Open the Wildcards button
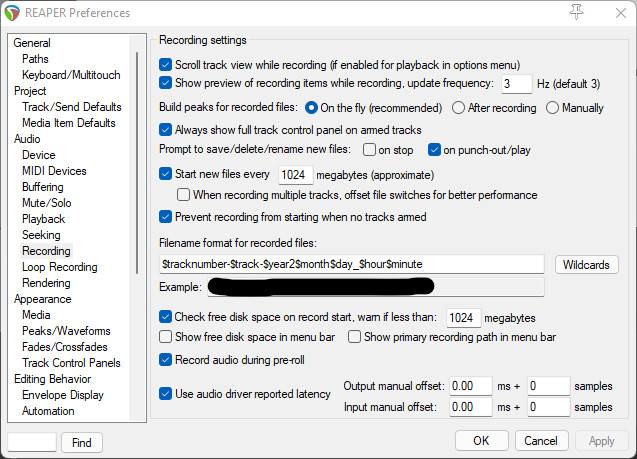This screenshot has width=637, height=459. pos(586,265)
